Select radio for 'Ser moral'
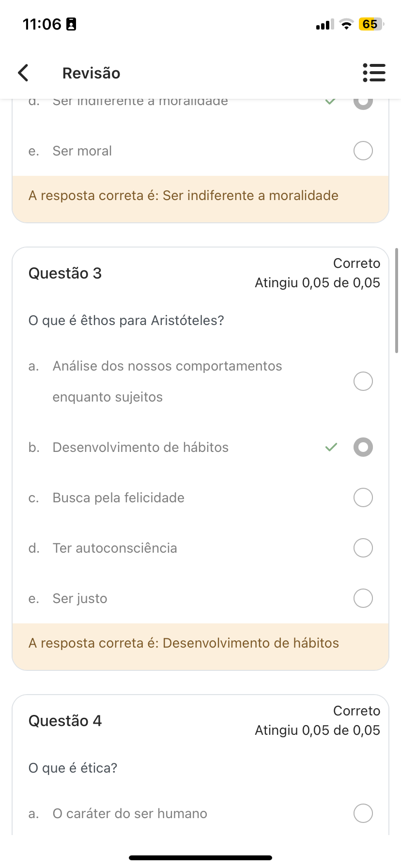The height and width of the screenshot is (868, 401). pyautogui.click(x=363, y=151)
